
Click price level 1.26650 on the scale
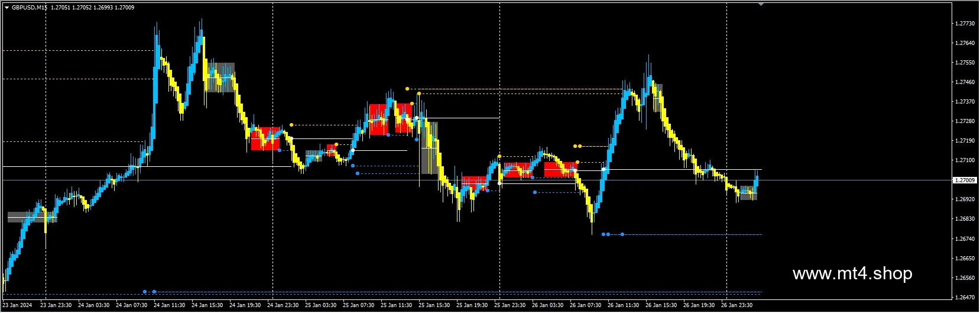pos(965,259)
